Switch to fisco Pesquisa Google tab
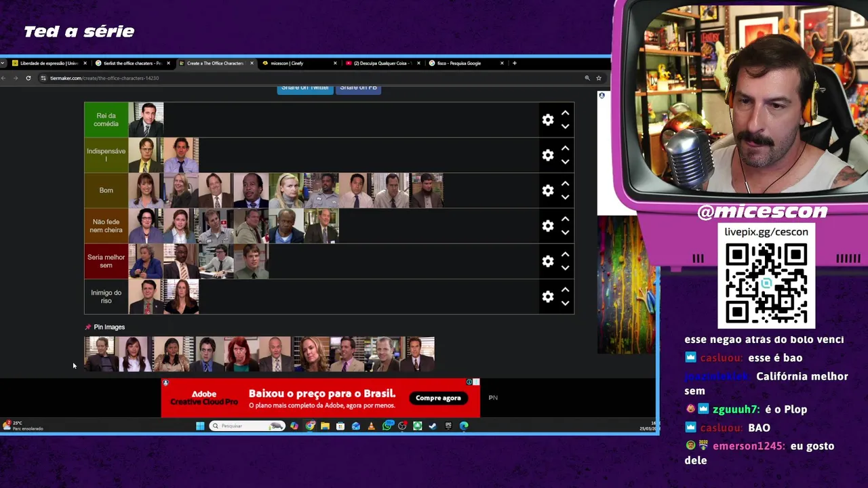This screenshot has width=868, height=488. pyautogui.click(x=465, y=63)
